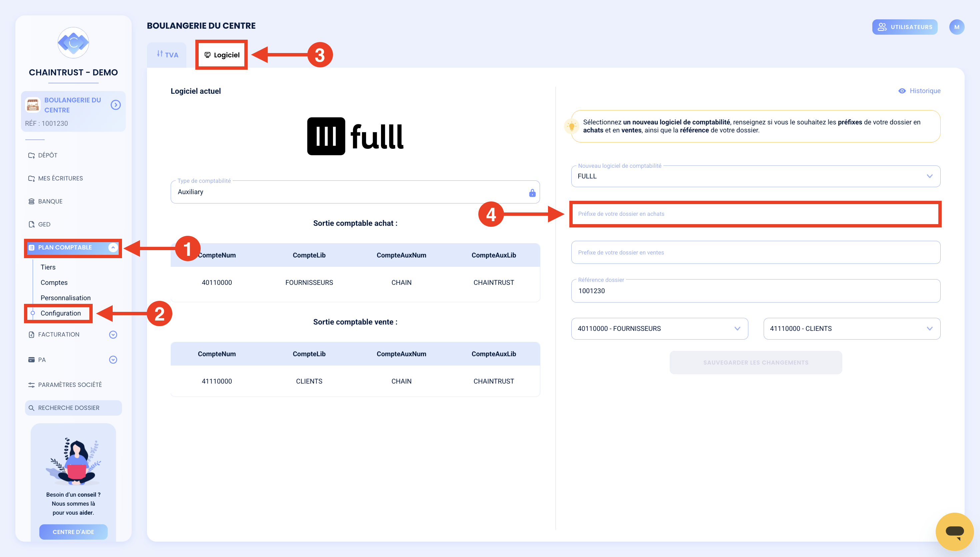Click the help illustration of woman with laptop

[73, 461]
